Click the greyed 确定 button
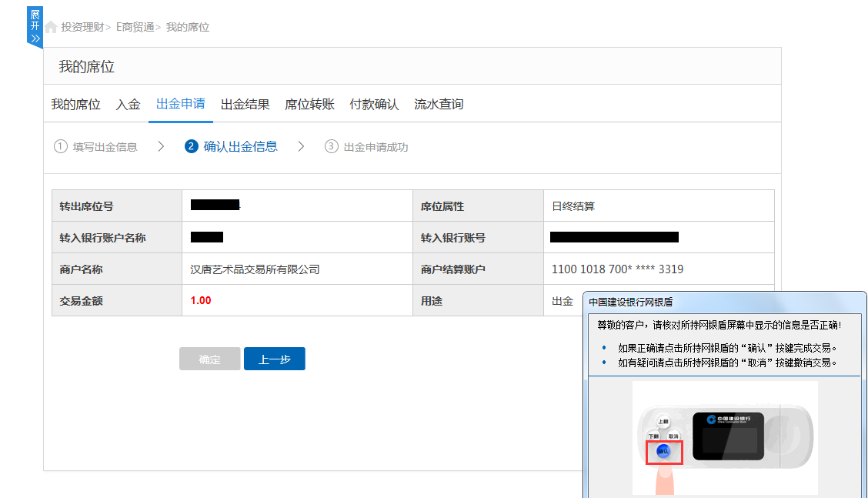This screenshot has width=868, height=498. (210, 359)
